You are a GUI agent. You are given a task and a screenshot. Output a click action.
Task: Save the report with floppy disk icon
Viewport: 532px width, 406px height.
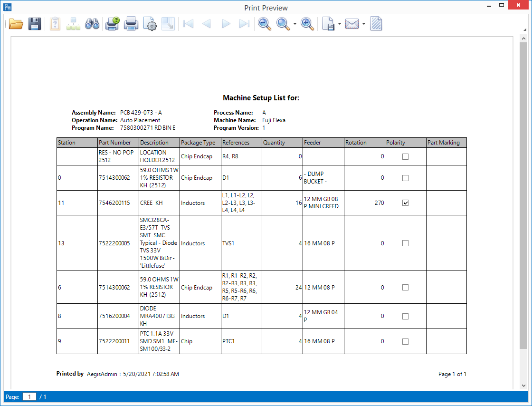point(35,24)
